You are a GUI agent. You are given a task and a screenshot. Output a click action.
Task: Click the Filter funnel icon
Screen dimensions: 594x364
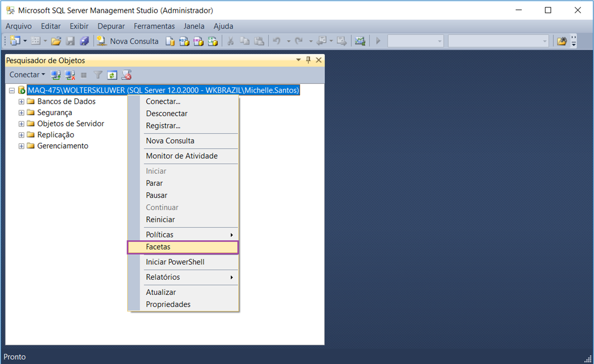click(98, 75)
